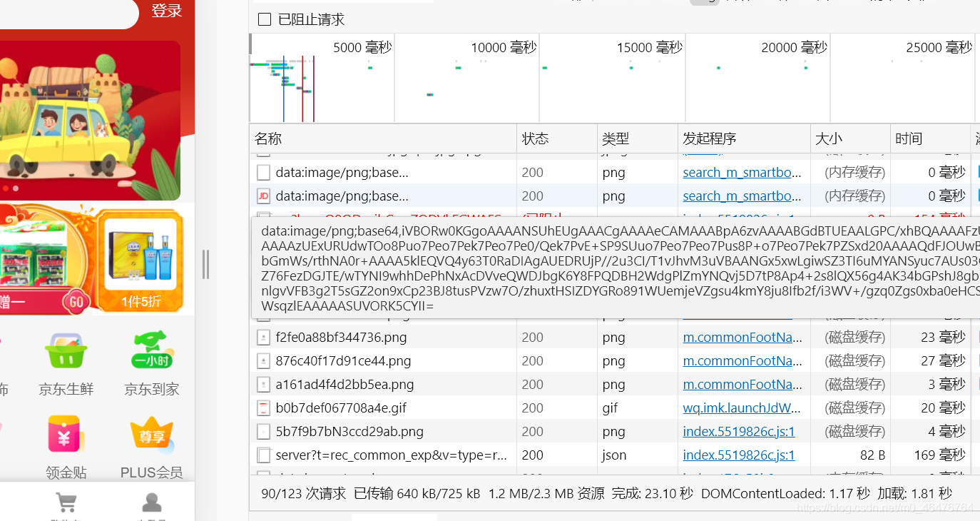Click 加载: 1.81 秒 status text
980x521 pixels.
(915, 493)
